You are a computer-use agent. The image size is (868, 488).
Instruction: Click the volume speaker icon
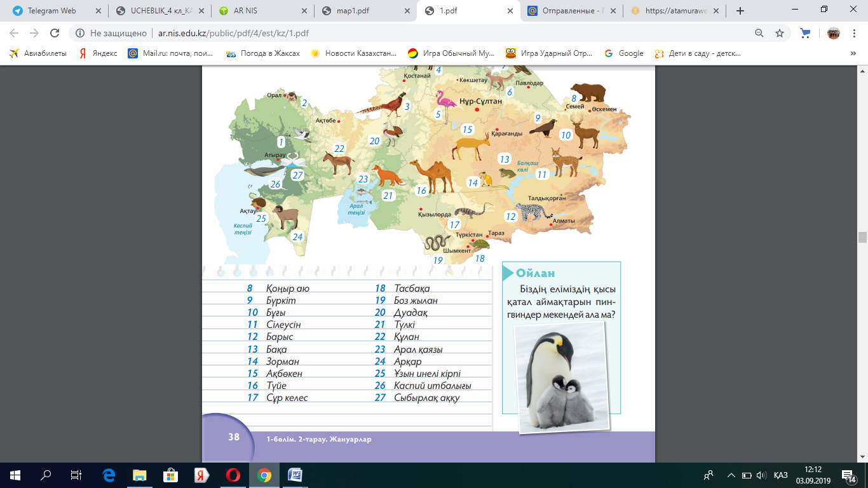point(761,475)
